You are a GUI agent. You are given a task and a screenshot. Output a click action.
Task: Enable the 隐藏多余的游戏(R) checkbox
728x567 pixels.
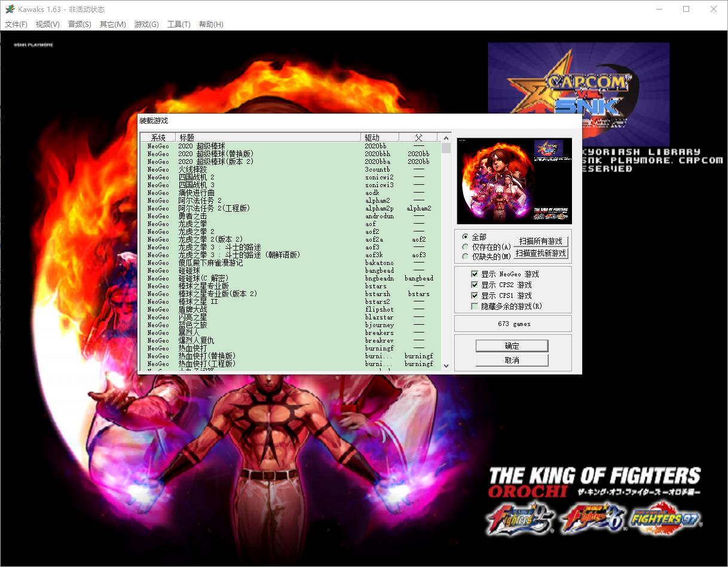point(475,306)
